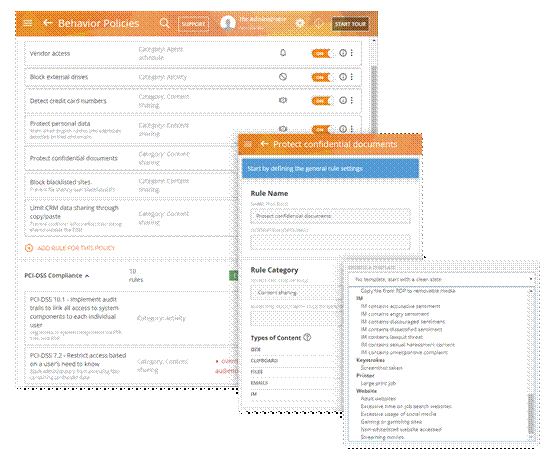This screenshot has height=462, width=560.
Task: Open info icon for Detect credit card numbers
Action: [x=343, y=101]
